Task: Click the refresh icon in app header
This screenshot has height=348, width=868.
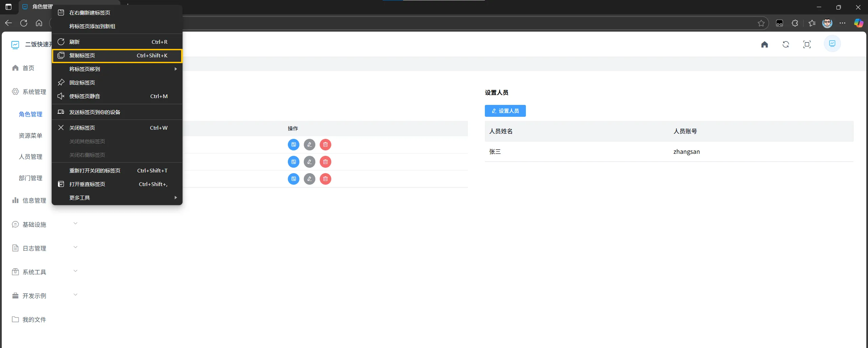Action: (786, 44)
